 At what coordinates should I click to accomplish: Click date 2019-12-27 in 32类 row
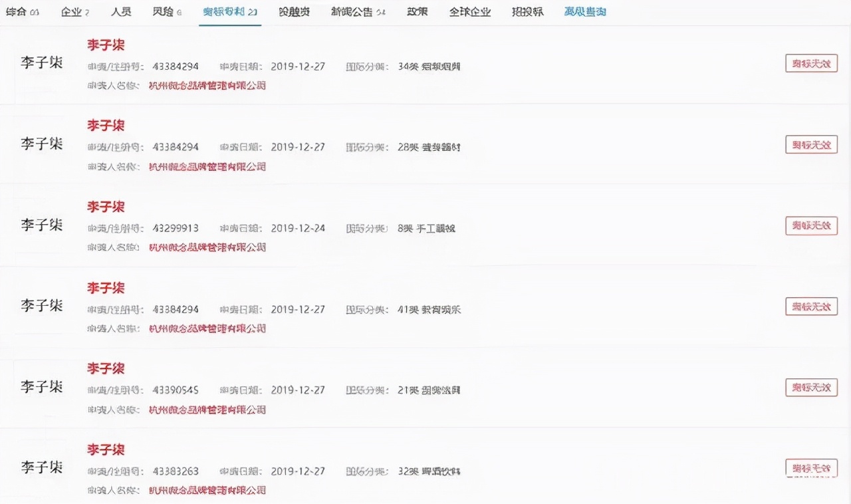tap(298, 471)
